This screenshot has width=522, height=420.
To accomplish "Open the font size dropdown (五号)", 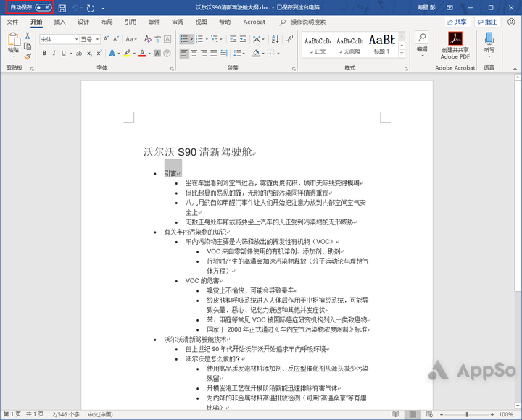I will tap(98, 39).
